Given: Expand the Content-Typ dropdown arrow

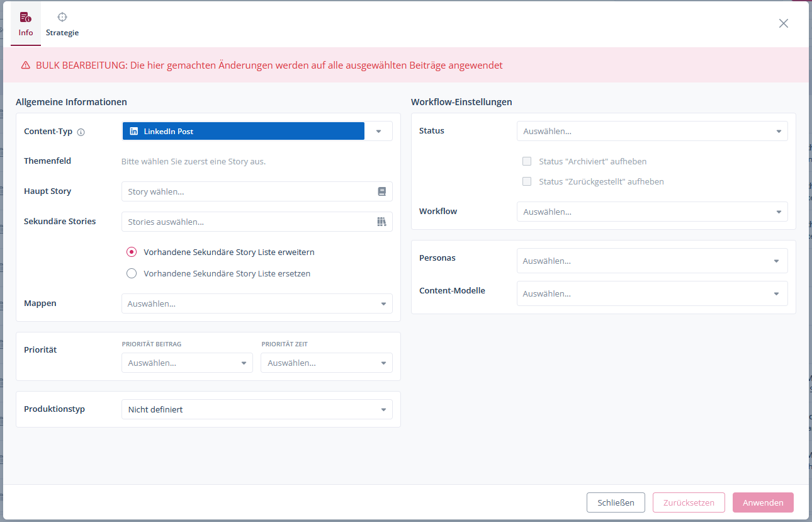Looking at the screenshot, I should point(378,131).
